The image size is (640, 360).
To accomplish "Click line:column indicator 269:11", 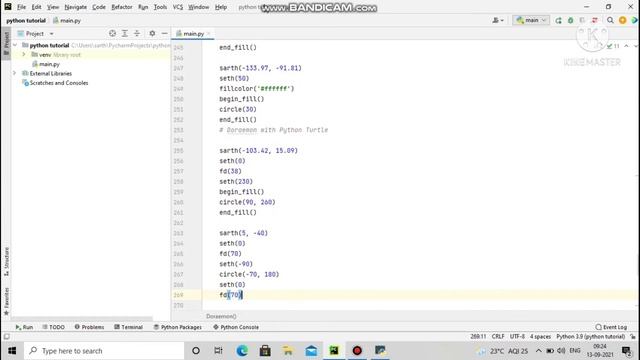I will pyautogui.click(x=478, y=337).
